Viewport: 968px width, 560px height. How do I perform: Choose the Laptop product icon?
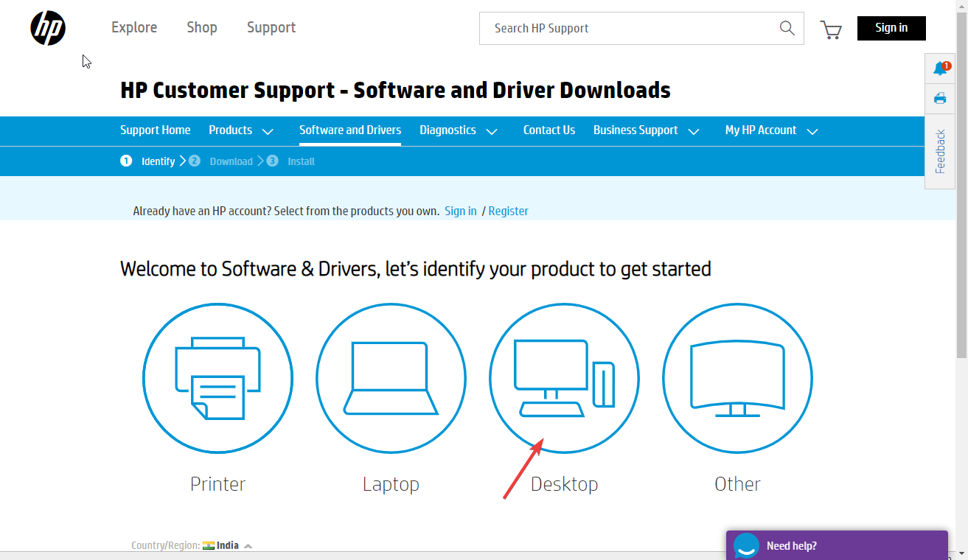pyautogui.click(x=391, y=379)
